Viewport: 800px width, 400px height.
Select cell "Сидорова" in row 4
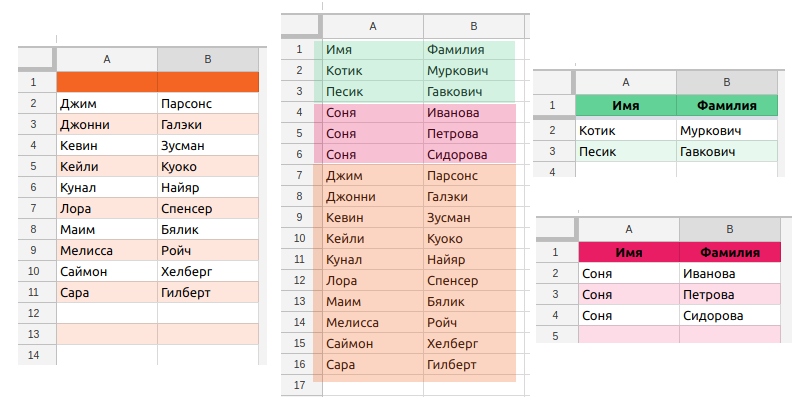pos(713,316)
